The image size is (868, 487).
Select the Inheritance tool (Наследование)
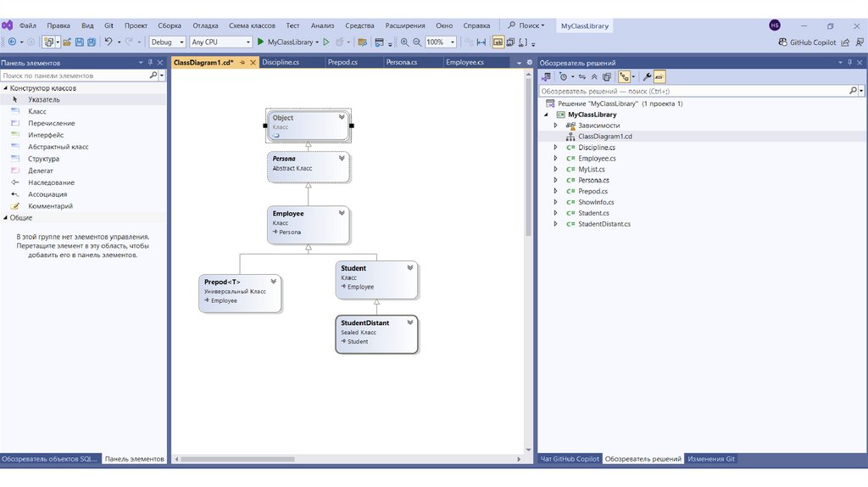[51, 182]
